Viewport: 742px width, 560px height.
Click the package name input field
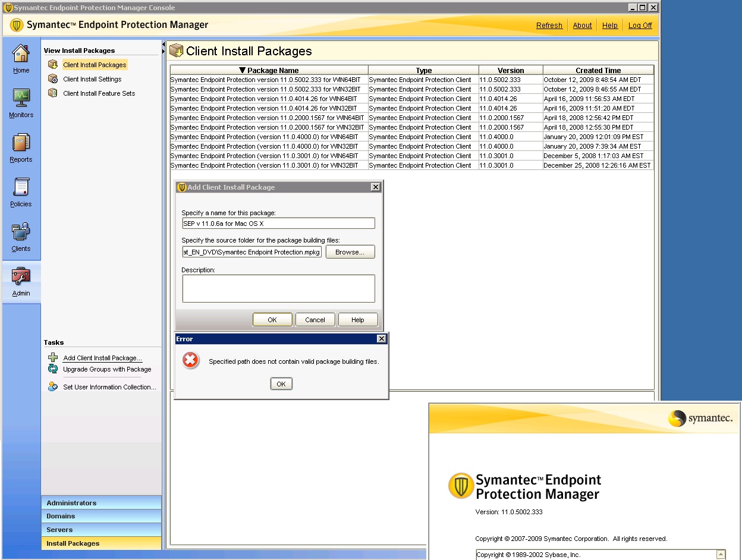click(279, 224)
